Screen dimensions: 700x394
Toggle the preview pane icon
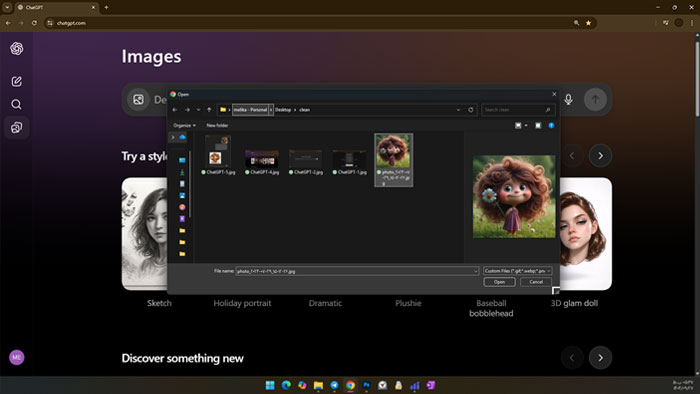(538, 126)
